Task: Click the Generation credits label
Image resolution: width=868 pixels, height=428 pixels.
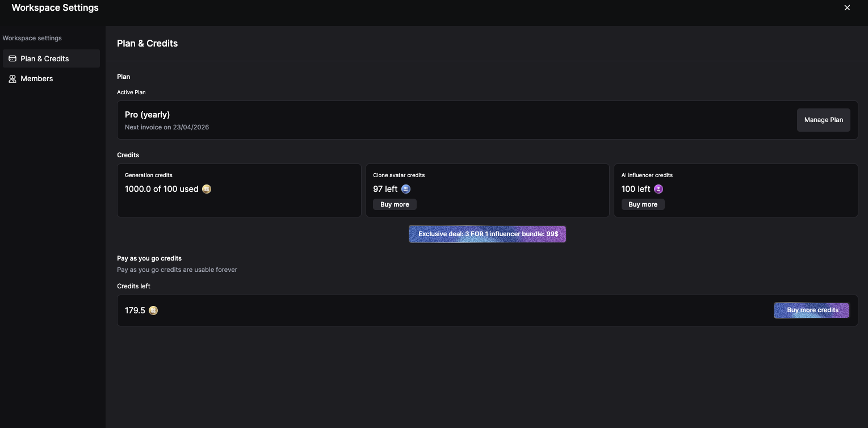Action: pyautogui.click(x=149, y=175)
